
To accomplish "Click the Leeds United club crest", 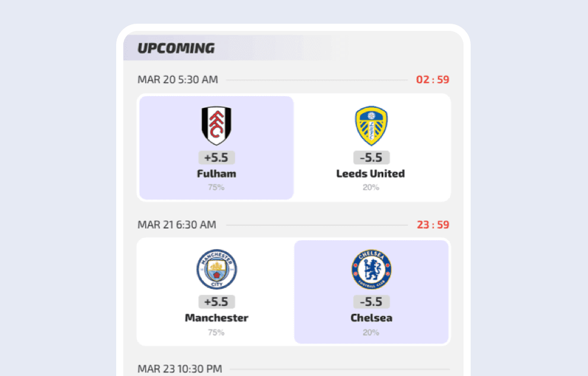I will click(x=371, y=126).
